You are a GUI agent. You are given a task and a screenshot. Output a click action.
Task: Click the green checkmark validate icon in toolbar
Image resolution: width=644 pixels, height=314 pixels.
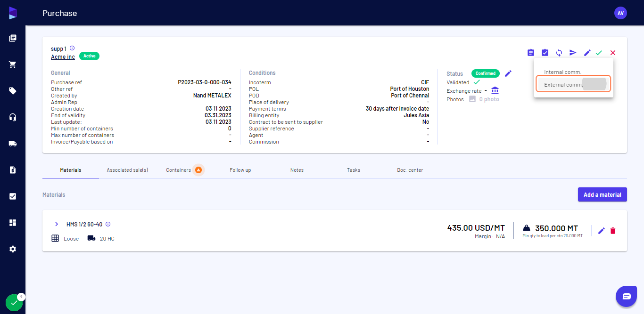tap(599, 53)
